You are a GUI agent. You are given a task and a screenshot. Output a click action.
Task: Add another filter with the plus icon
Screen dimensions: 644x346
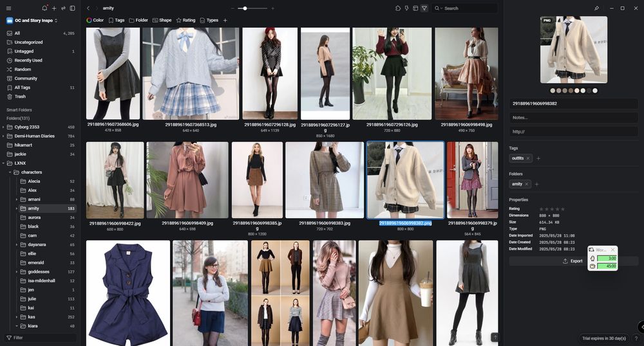tap(225, 20)
